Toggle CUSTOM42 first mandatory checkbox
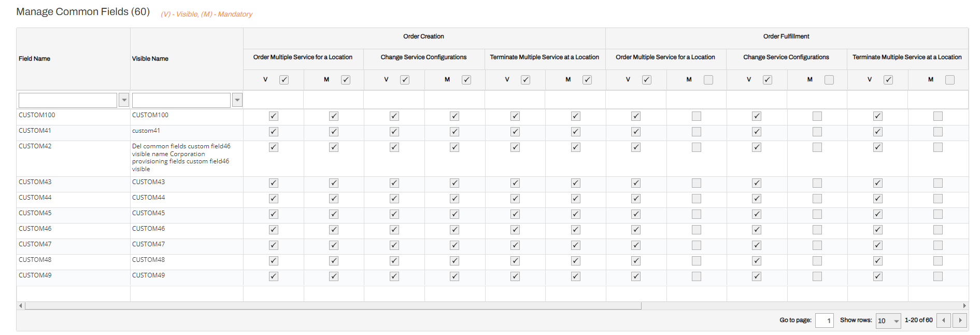The image size is (980, 335). (x=334, y=147)
